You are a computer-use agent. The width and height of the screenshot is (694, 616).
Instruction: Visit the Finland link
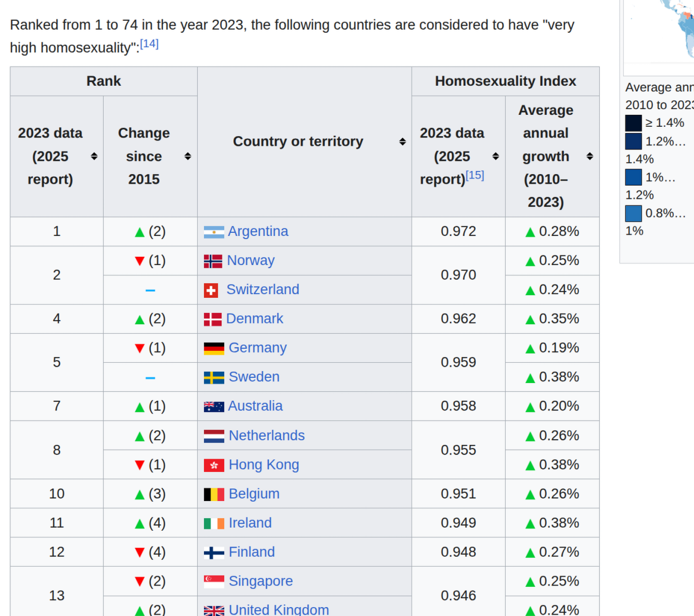tap(252, 552)
